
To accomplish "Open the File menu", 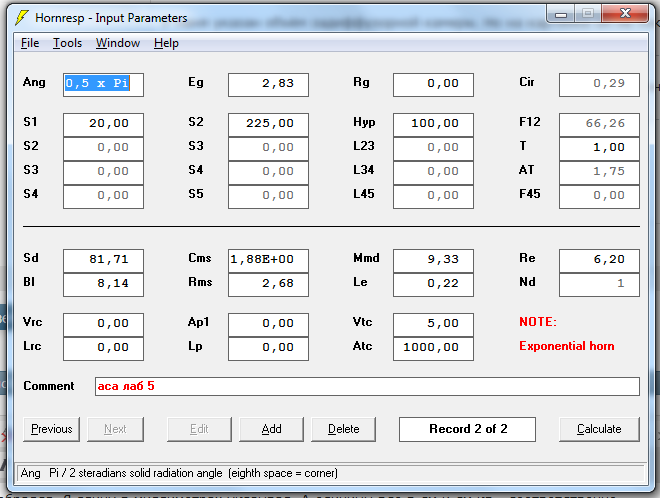I will 30,43.
